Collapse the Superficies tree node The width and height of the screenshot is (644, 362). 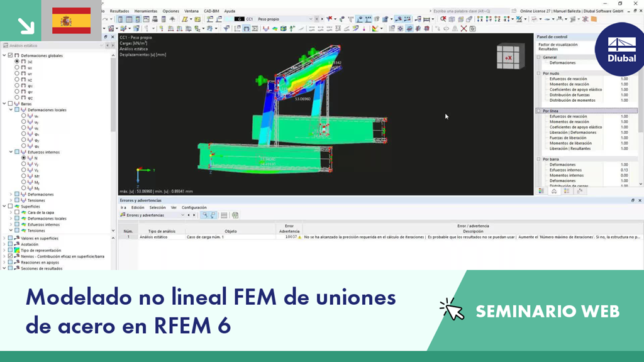(4, 206)
